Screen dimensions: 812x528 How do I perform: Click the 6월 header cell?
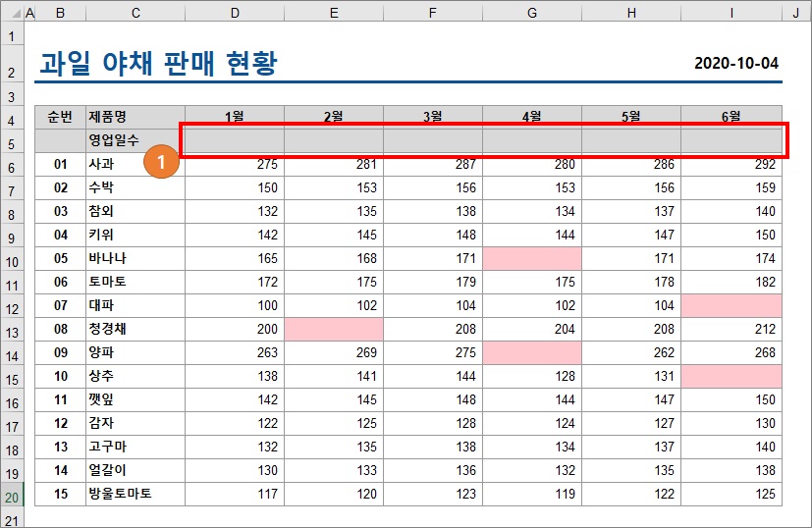tap(731, 117)
